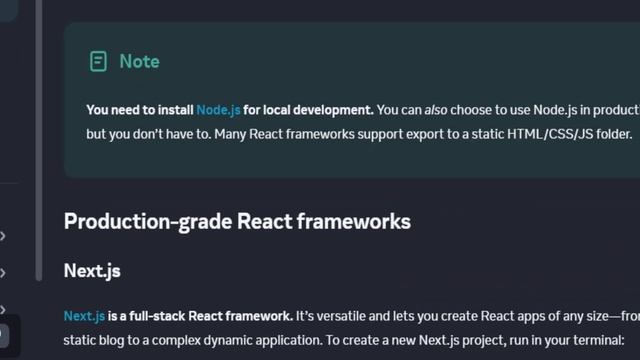Click the sidebar vertical scrollbar thumb
The width and height of the screenshot is (640, 360).
point(39,139)
